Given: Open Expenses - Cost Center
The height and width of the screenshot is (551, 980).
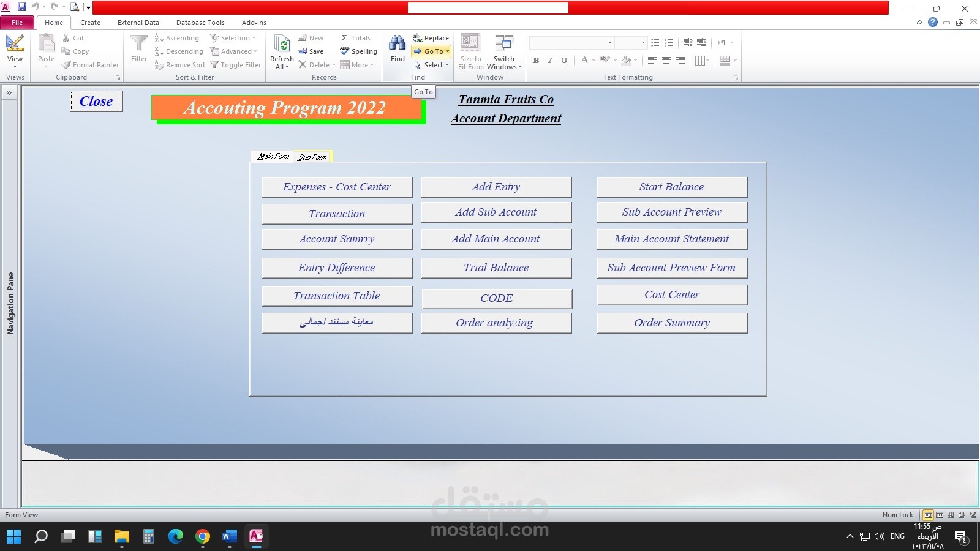Looking at the screenshot, I should 337,187.
